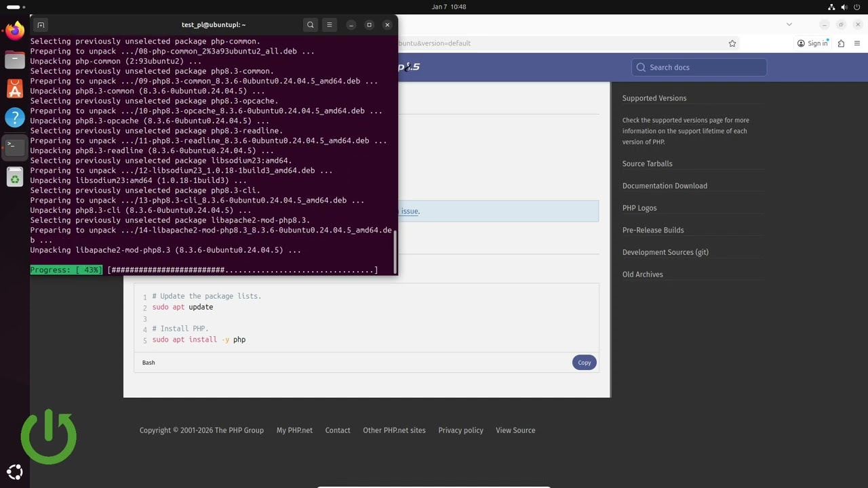Maximize the terminal window
Image resolution: width=868 pixels, height=488 pixels.
370,25
